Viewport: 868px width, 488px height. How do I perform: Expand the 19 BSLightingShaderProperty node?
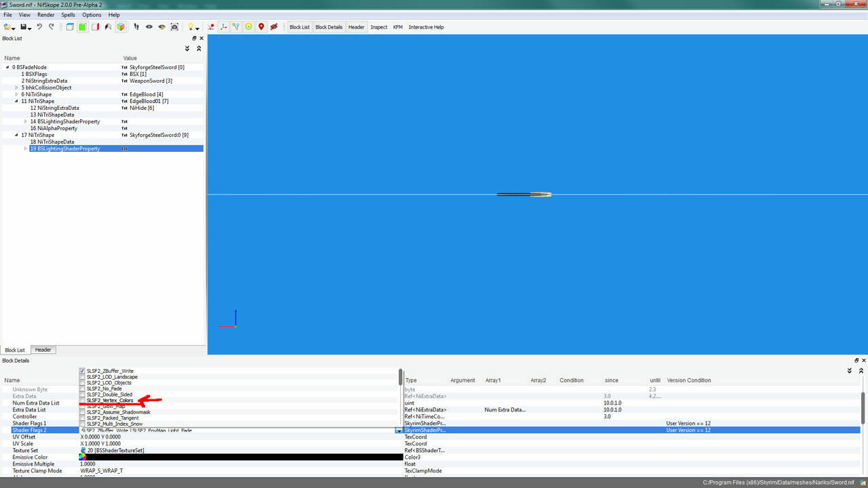coord(26,148)
